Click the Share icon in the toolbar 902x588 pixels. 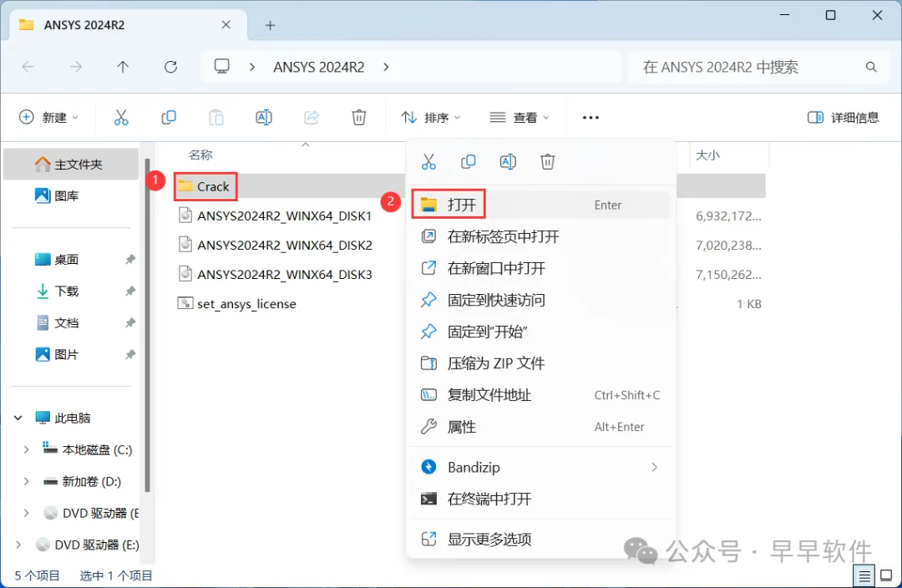pos(312,118)
